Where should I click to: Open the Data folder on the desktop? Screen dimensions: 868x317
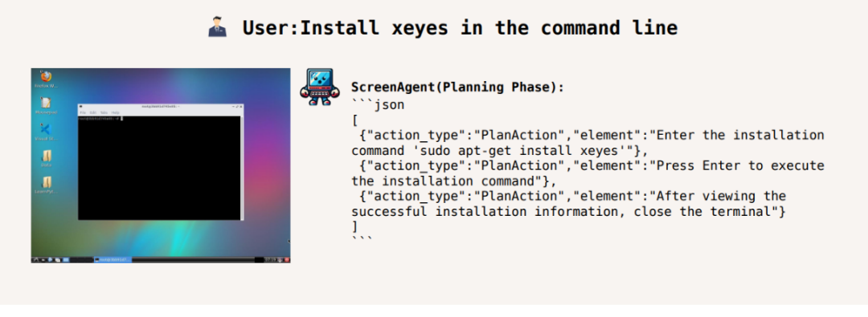(46, 159)
